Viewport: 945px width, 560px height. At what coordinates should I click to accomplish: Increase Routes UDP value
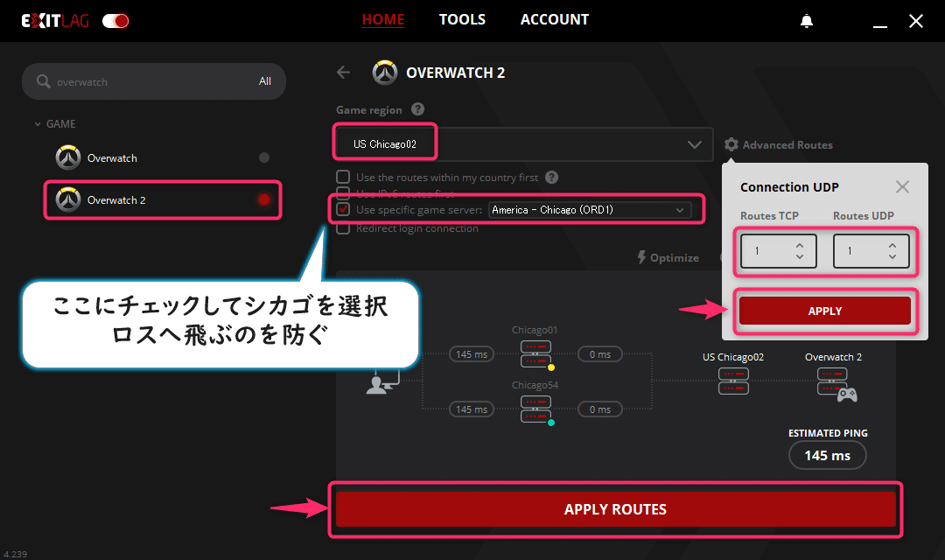tap(892, 245)
